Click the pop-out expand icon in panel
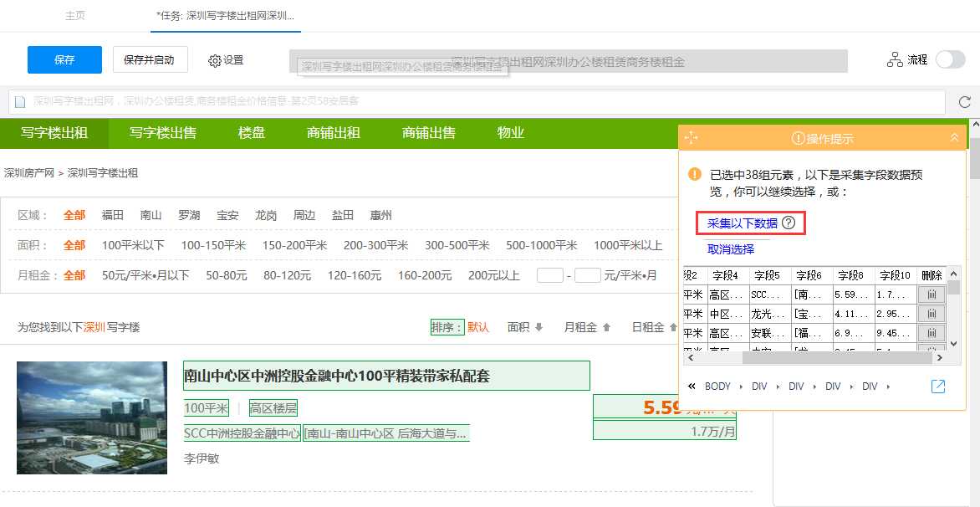Screen dimensions: 980x507 938,387
